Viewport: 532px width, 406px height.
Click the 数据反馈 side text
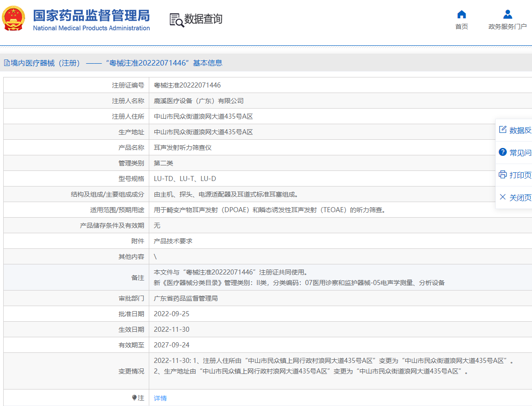521,130
